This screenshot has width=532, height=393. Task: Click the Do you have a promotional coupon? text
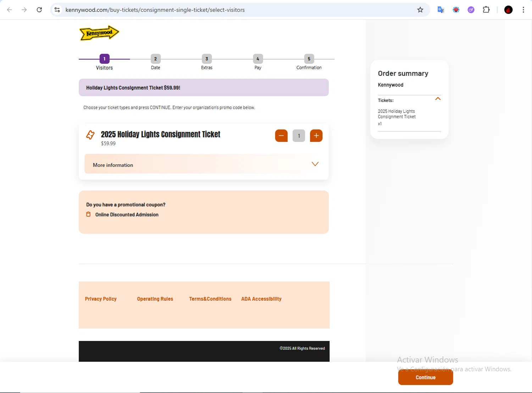point(126,205)
